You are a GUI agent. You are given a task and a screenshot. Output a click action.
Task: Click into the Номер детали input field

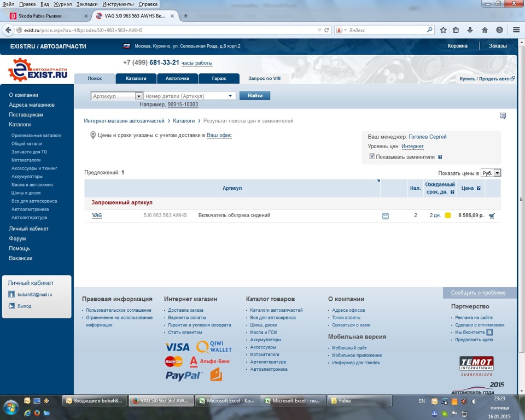186,96
